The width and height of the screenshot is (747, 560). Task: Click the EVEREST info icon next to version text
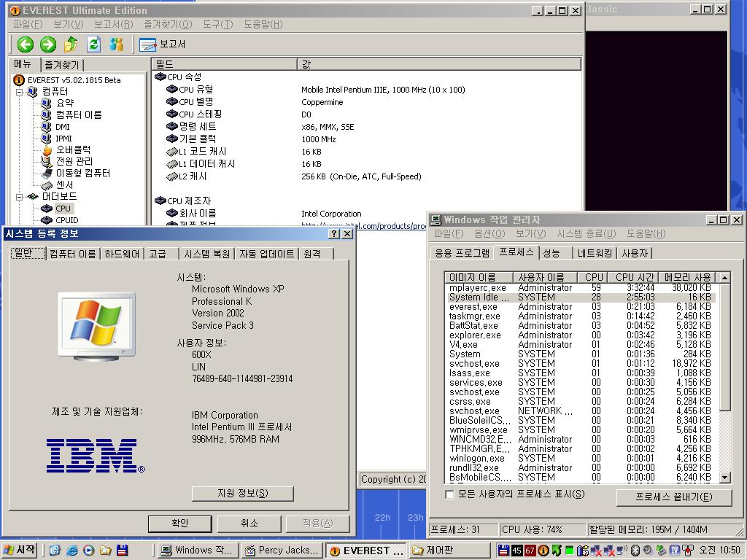pyautogui.click(x=19, y=80)
